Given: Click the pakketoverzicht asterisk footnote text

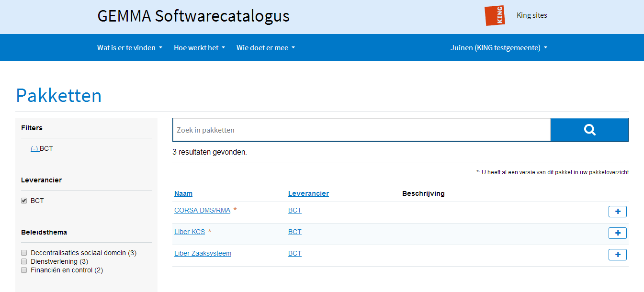Looking at the screenshot, I should pyautogui.click(x=553, y=172).
